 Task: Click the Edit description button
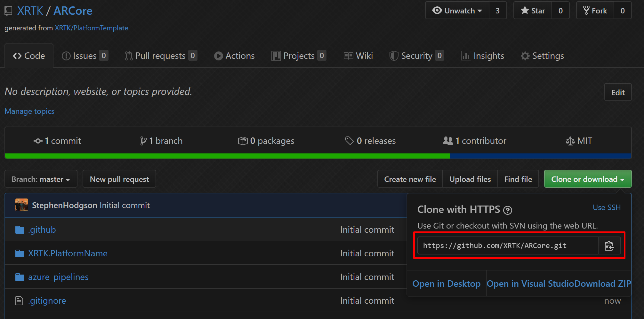618,92
